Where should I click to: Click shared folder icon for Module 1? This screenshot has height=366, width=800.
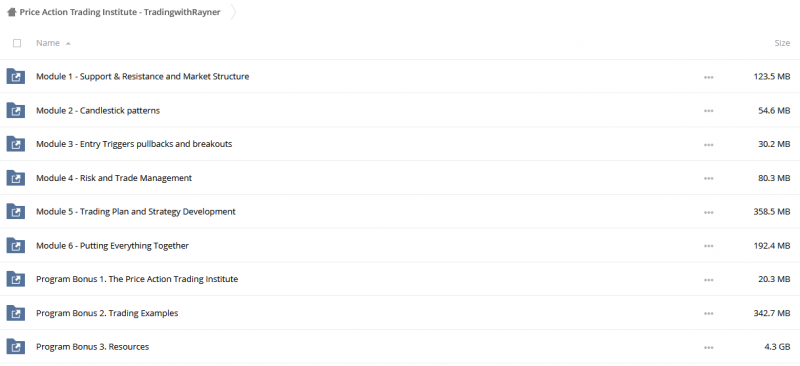[x=16, y=77]
